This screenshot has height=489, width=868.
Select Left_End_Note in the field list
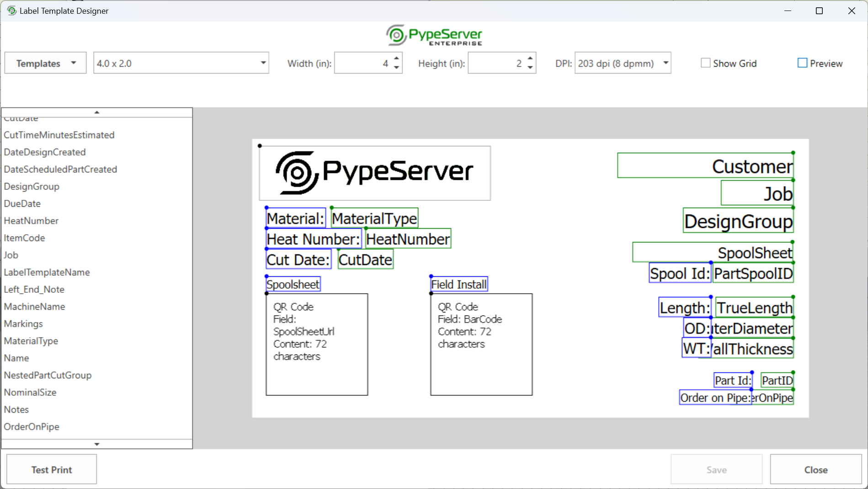(34, 290)
